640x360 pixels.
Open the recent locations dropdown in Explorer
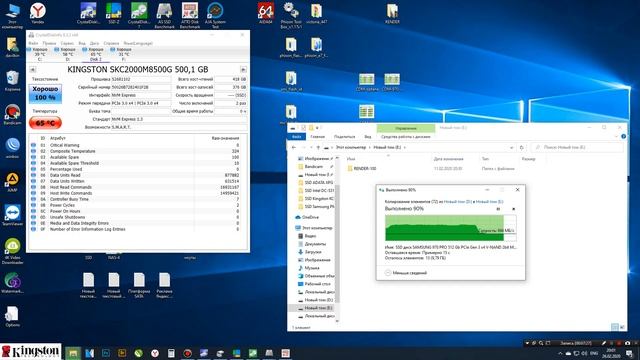click(x=311, y=147)
